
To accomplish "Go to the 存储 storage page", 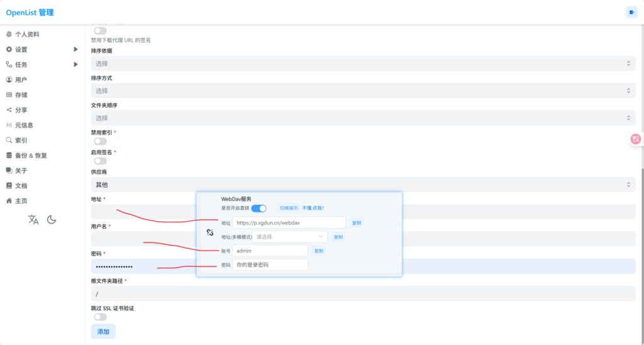I will [21, 95].
